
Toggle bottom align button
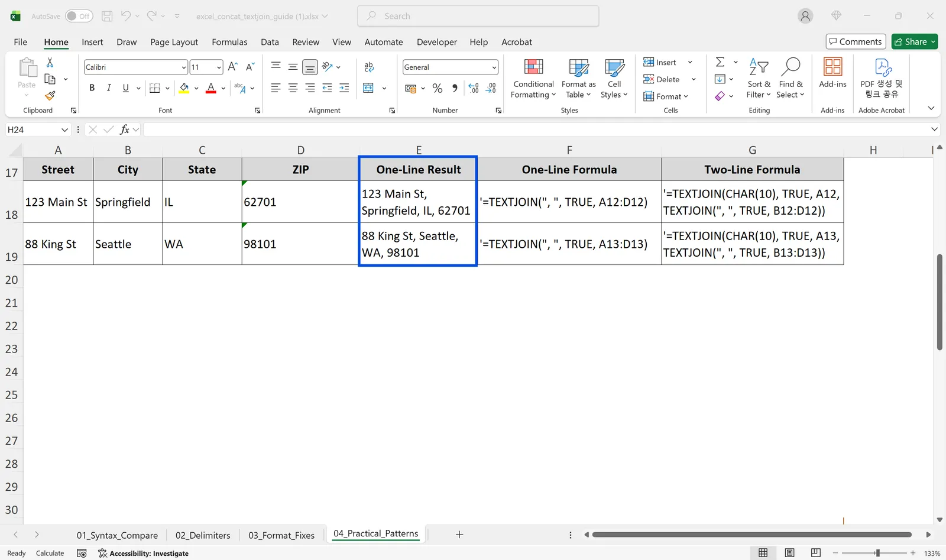tap(310, 67)
